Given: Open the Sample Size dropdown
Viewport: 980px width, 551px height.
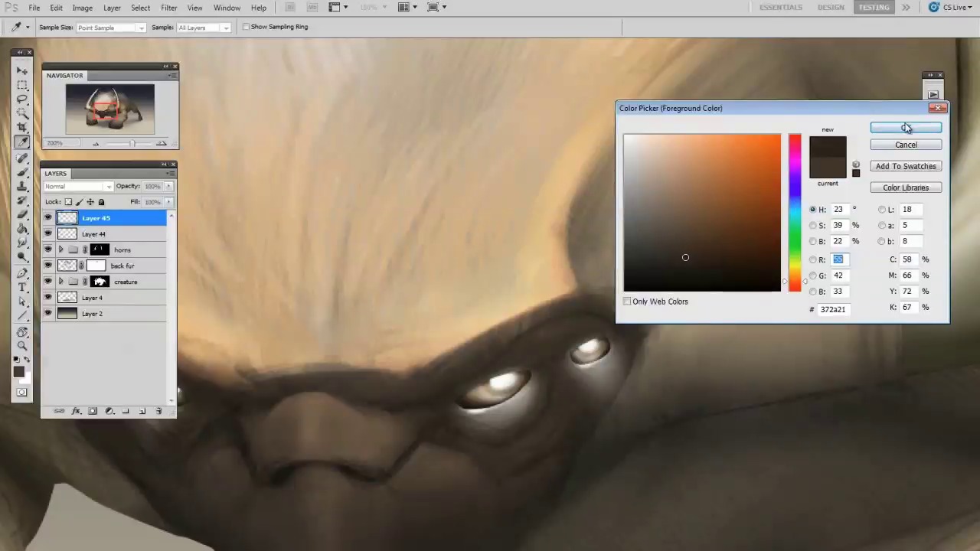Looking at the screenshot, I should (110, 28).
